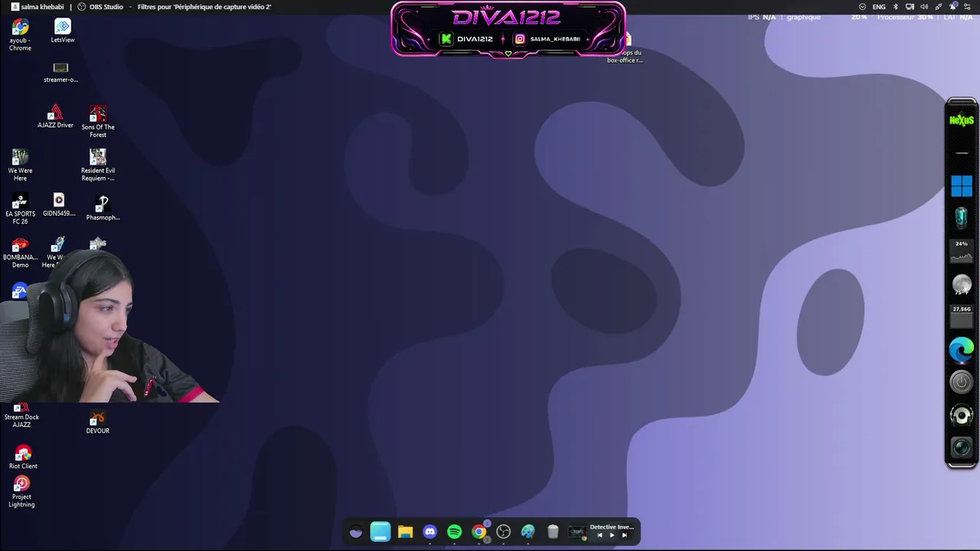Select the GIDN5459 desktop file
The width and height of the screenshot is (980, 551).
click(x=59, y=205)
